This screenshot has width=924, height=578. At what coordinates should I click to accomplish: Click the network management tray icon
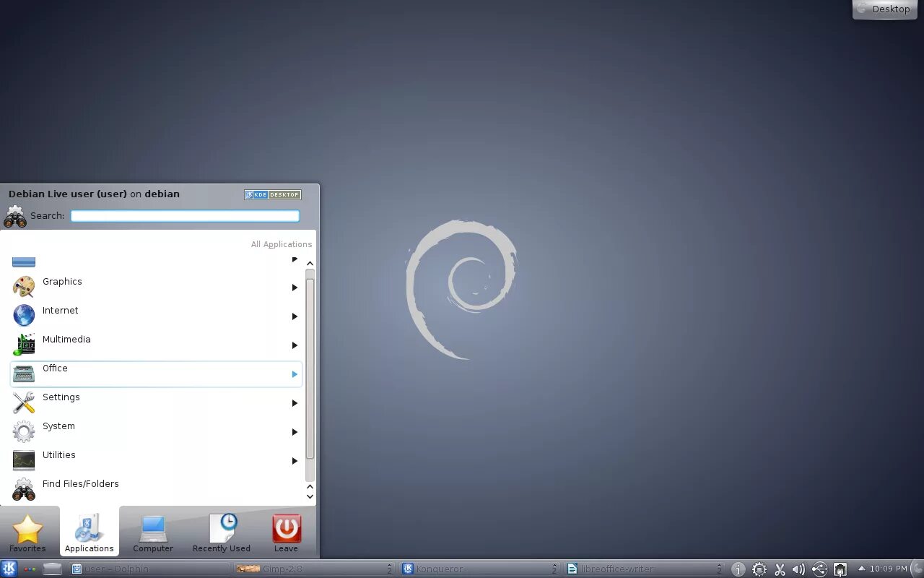point(840,569)
